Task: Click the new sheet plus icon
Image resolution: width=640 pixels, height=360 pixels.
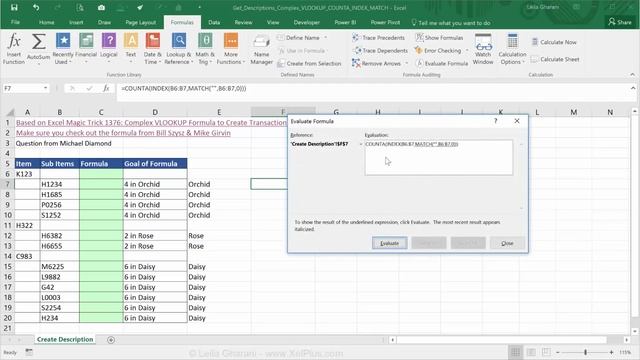Action: click(111, 340)
